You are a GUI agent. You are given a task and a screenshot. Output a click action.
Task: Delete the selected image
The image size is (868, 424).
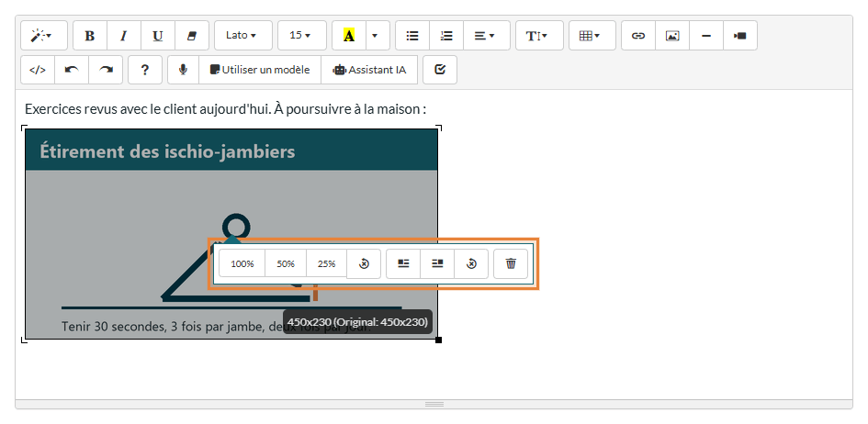click(511, 263)
